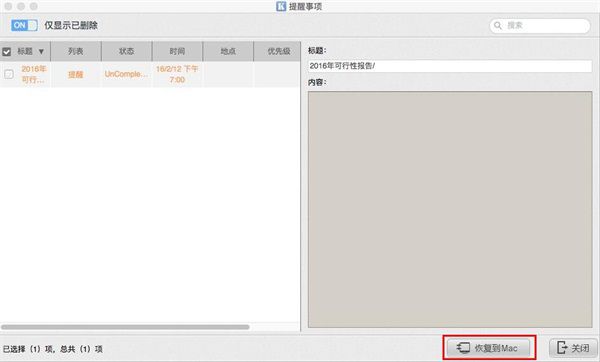Sort by 标题 column dropdown arrow
Screen dimensions: 600x362
(41, 52)
